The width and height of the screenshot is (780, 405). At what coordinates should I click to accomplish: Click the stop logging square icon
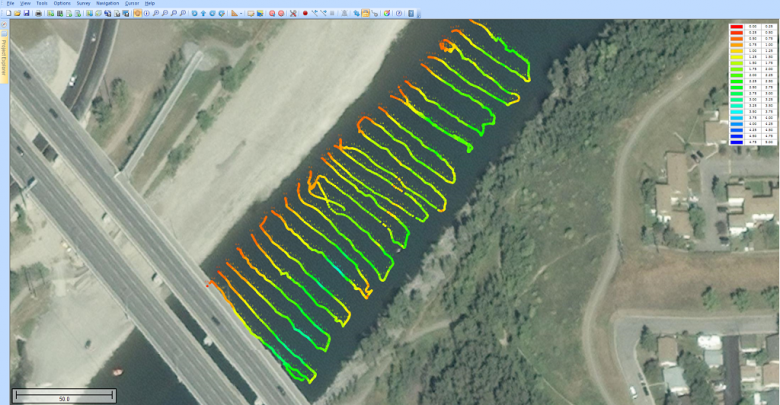(332, 13)
